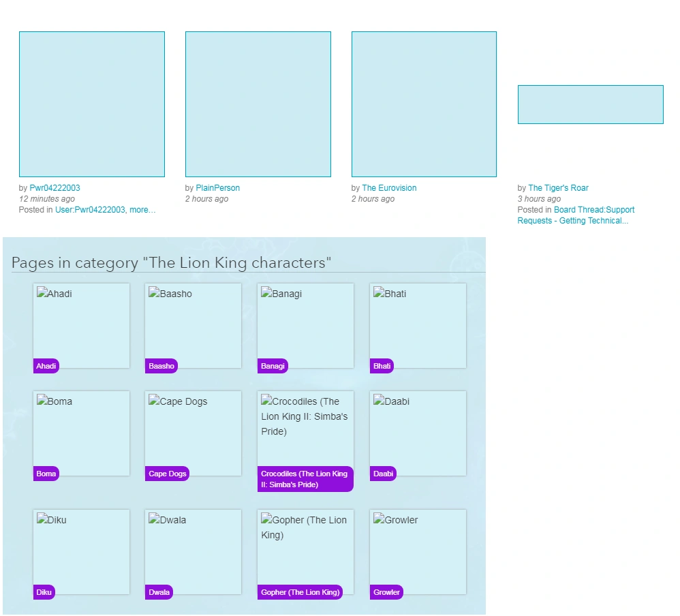Open the image posted by The Eurovision
680x616 pixels.
[x=424, y=104]
